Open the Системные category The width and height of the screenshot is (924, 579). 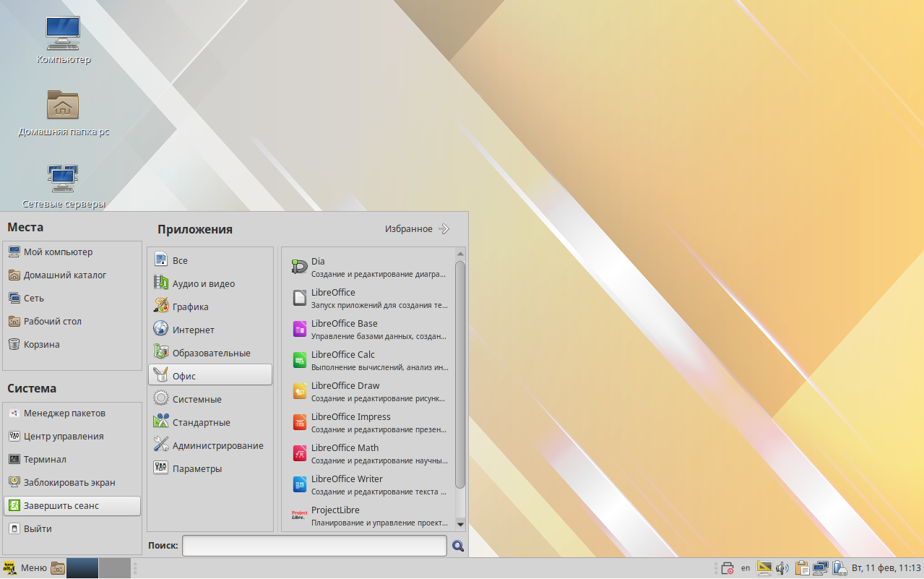pos(210,399)
